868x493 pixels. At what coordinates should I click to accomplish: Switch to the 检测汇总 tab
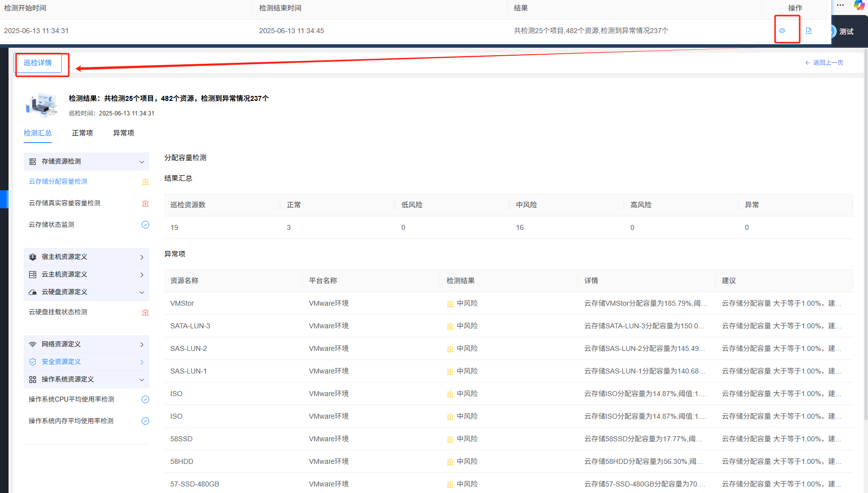[38, 133]
